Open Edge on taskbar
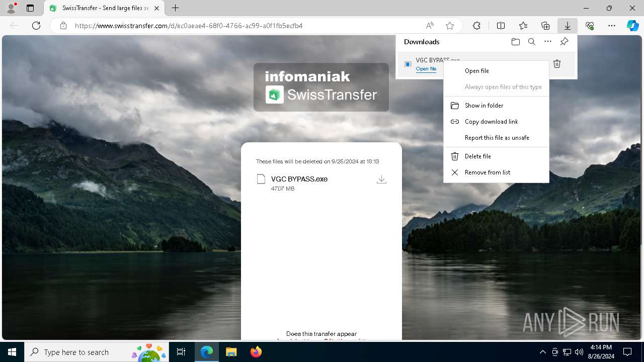The width and height of the screenshot is (644, 362). pos(207,352)
